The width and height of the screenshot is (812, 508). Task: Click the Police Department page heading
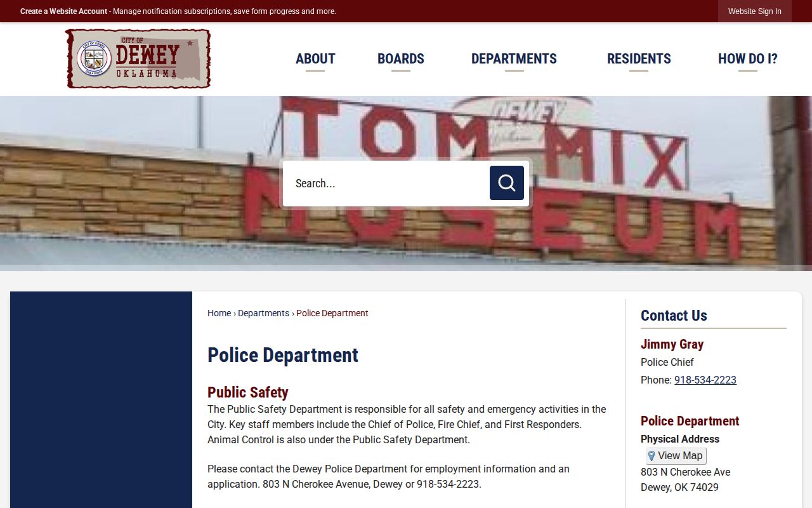pyautogui.click(x=283, y=355)
